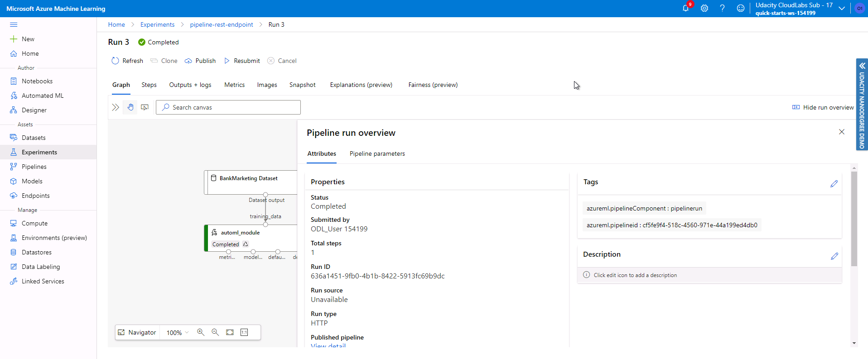This screenshot has height=359, width=868.
Task: Open the 100% zoom dropdown
Action: pyautogui.click(x=178, y=332)
